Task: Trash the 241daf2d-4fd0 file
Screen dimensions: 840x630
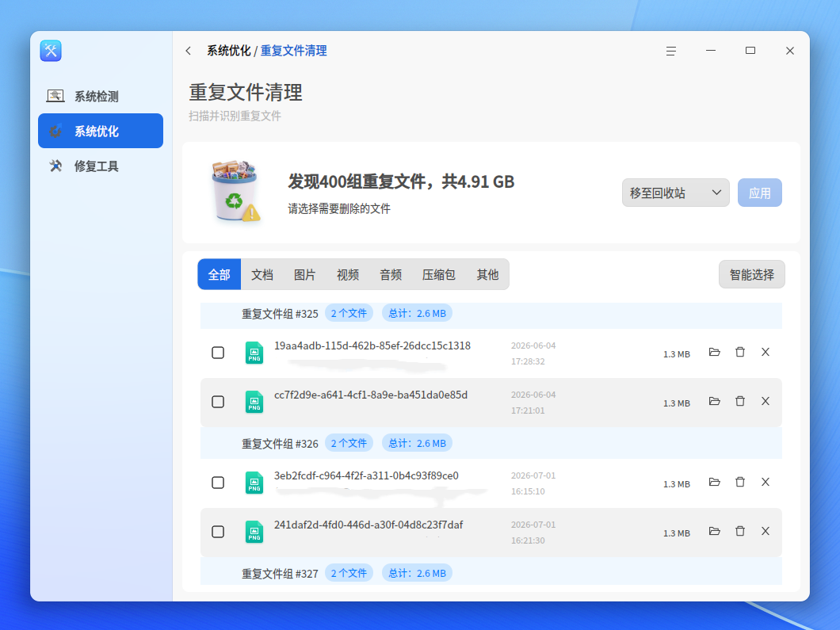Action: (740, 532)
